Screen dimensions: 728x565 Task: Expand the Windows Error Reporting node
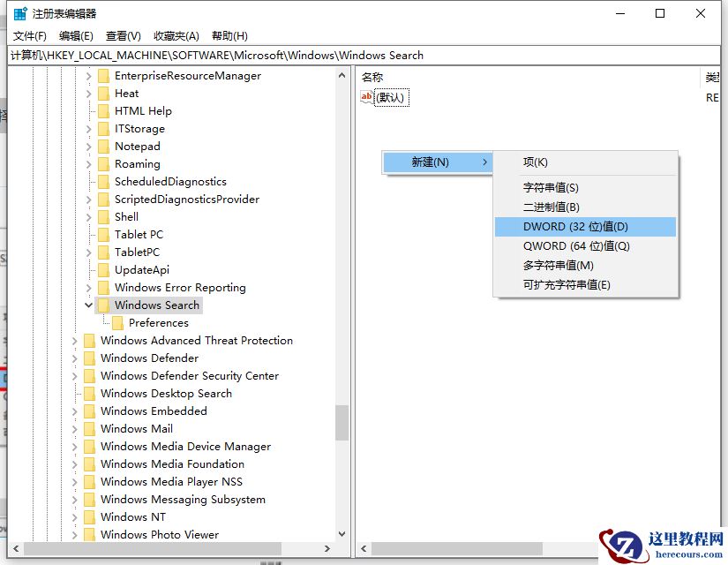(88, 287)
